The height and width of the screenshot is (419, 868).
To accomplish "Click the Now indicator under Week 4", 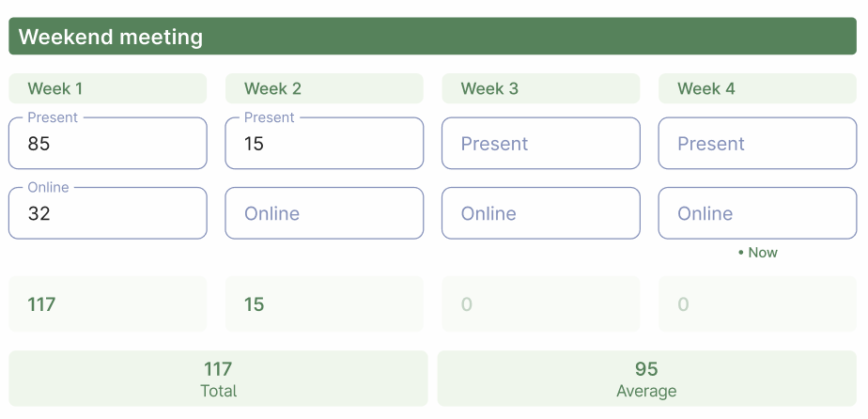I will [758, 253].
